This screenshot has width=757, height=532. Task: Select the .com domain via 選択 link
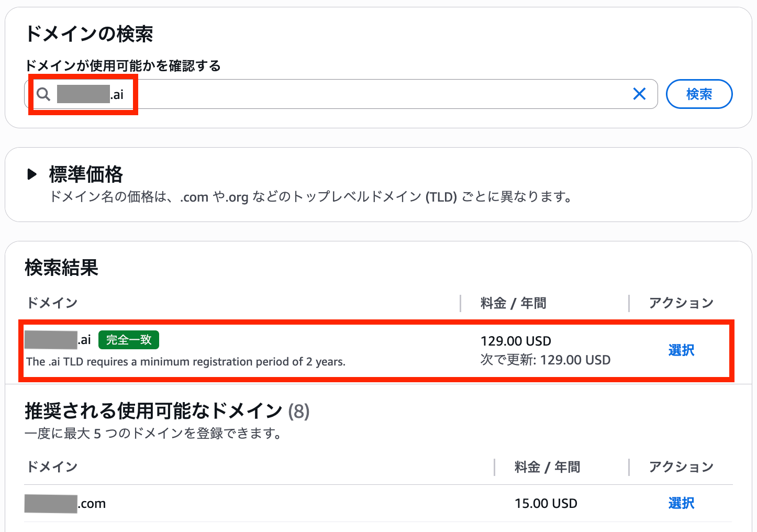click(x=681, y=503)
